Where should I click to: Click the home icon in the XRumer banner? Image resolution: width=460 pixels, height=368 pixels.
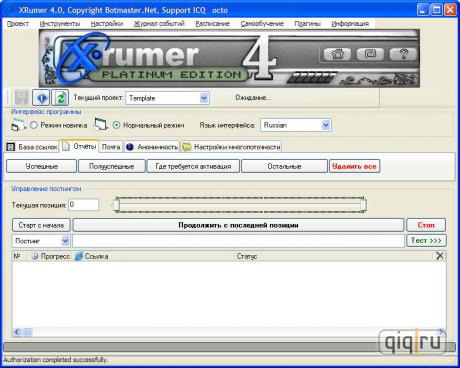[337, 54]
